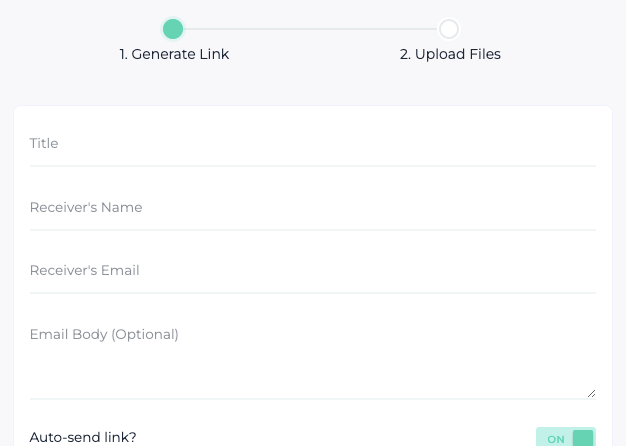
Task: Click the empty lower area of Email Body box
Action: click(x=312, y=380)
